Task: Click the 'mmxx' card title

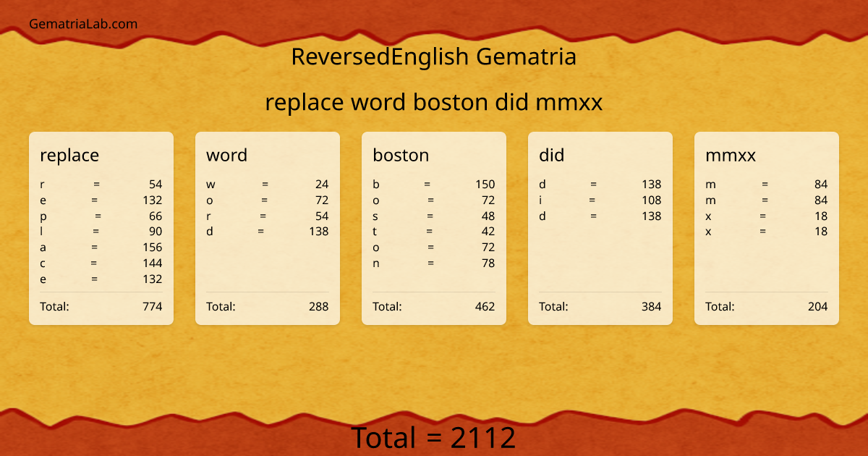Action: [731, 155]
